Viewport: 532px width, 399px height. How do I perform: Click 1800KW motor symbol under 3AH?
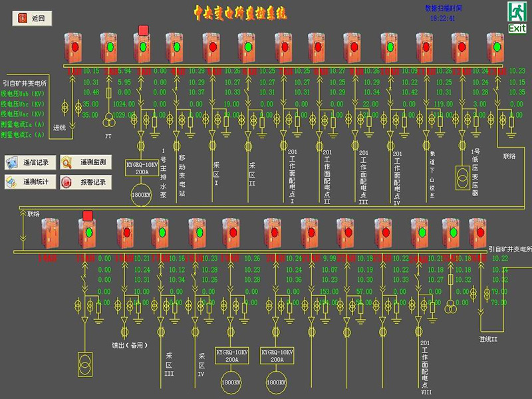tap(141, 195)
